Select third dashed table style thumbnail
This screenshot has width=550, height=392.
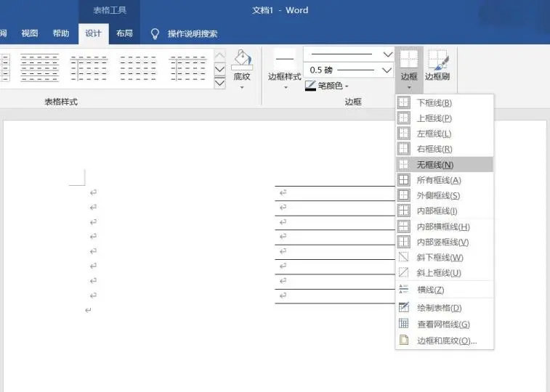pos(138,68)
